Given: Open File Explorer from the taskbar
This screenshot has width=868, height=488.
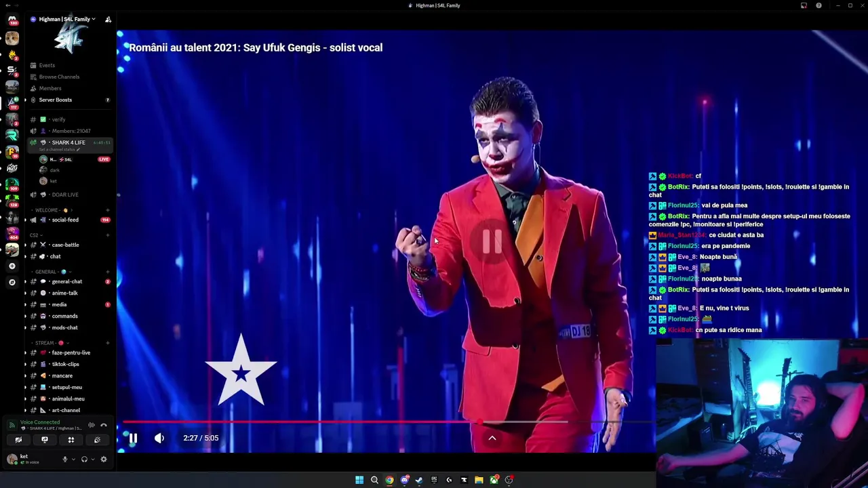Looking at the screenshot, I should [479, 480].
